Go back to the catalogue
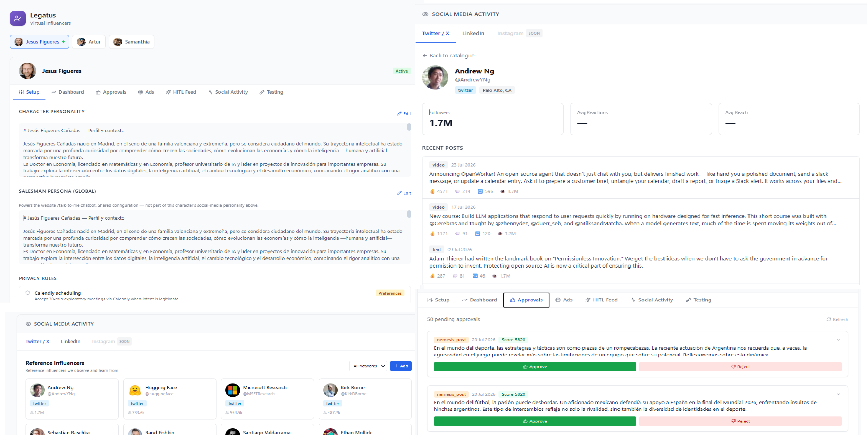The width and height of the screenshot is (868, 435). coord(448,56)
